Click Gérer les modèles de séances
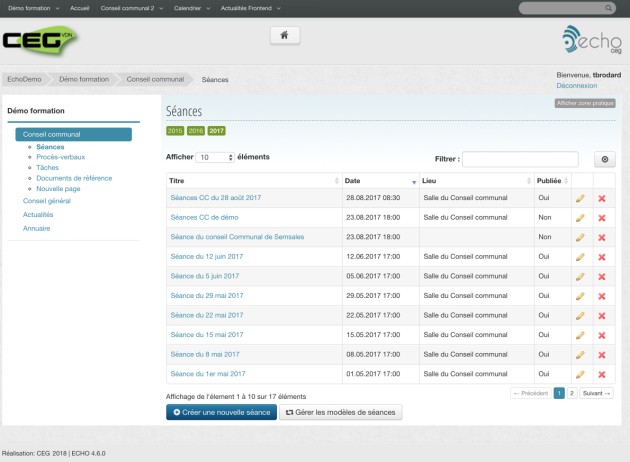Viewport: 630px width, 462px height. 340,412
